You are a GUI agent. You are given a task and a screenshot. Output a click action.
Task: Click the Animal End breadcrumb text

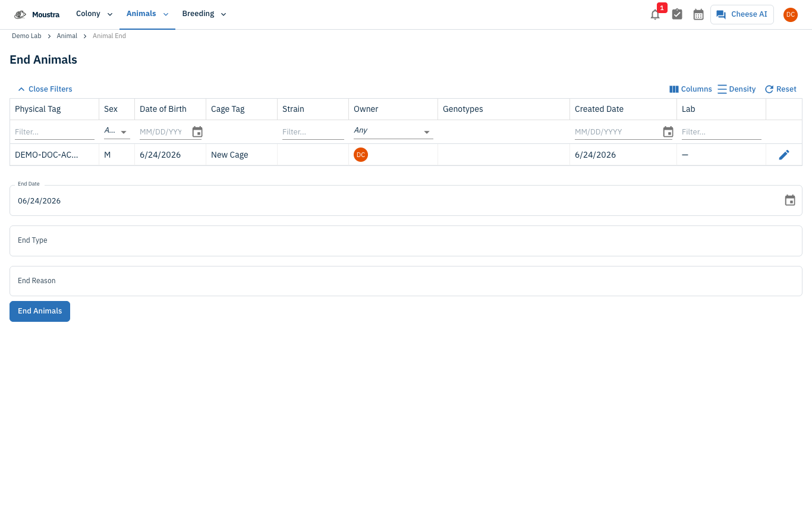click(x=109, y=36)
